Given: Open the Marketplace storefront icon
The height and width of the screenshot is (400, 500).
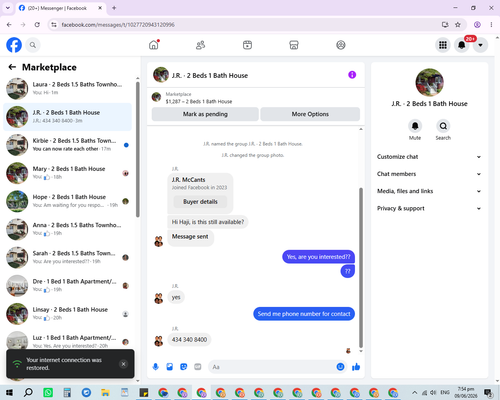Looking at the screenshot, I should pos(294,45).
